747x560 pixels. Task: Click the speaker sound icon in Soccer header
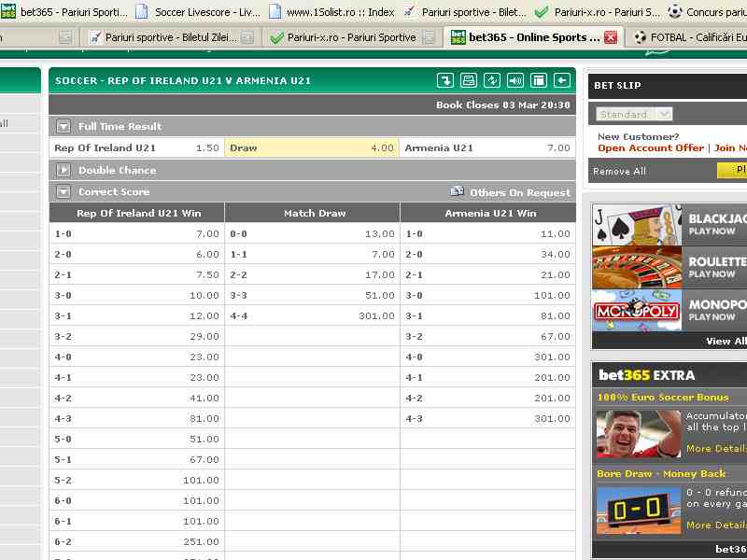pos(515,80)
